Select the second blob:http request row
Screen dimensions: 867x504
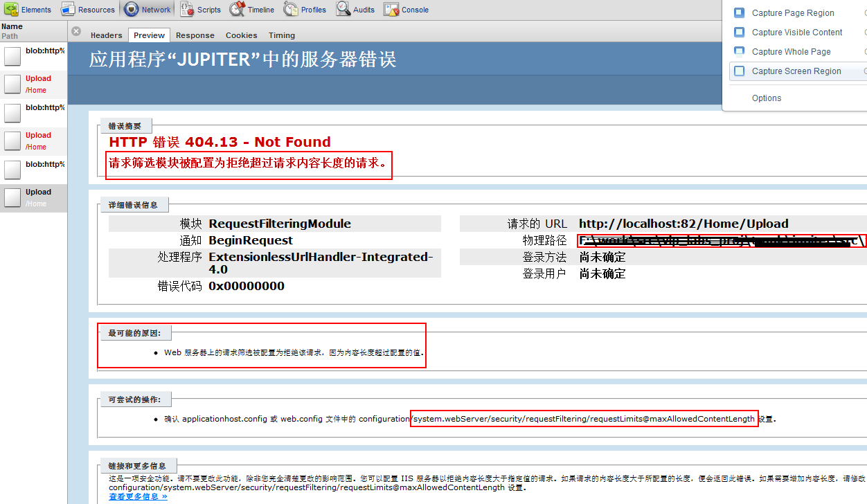pyautogui.click(x=33, y=113)
